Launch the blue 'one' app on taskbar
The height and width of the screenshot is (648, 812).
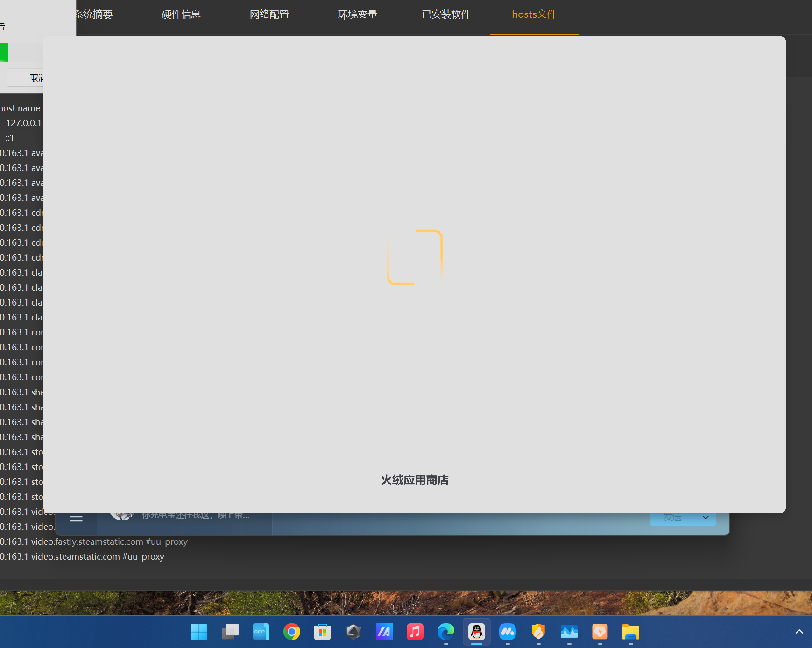coord(261,632)
